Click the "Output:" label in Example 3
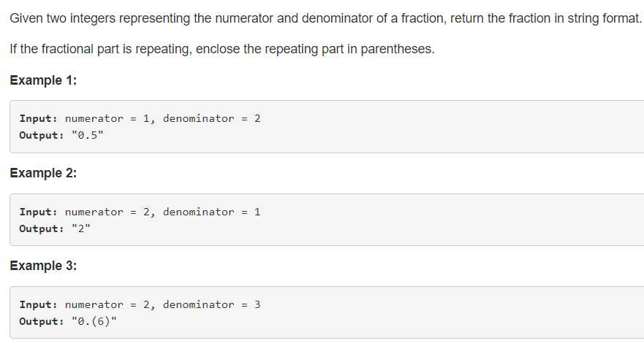Screen dimensions: 644x346 42,321
